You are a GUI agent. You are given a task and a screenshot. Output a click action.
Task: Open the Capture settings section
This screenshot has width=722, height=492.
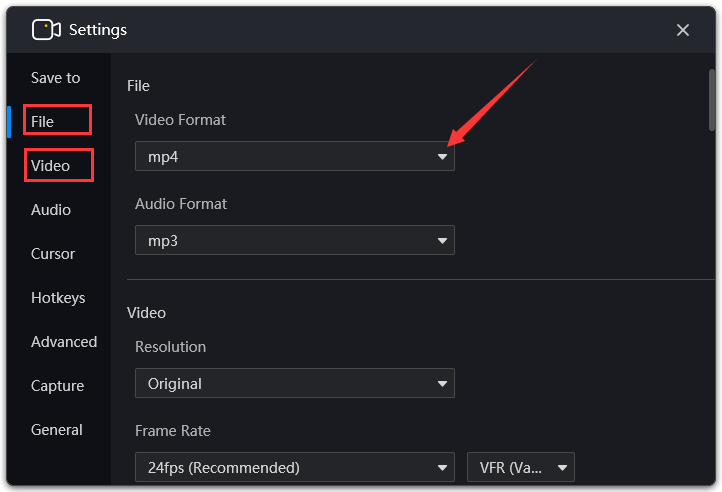58,386
